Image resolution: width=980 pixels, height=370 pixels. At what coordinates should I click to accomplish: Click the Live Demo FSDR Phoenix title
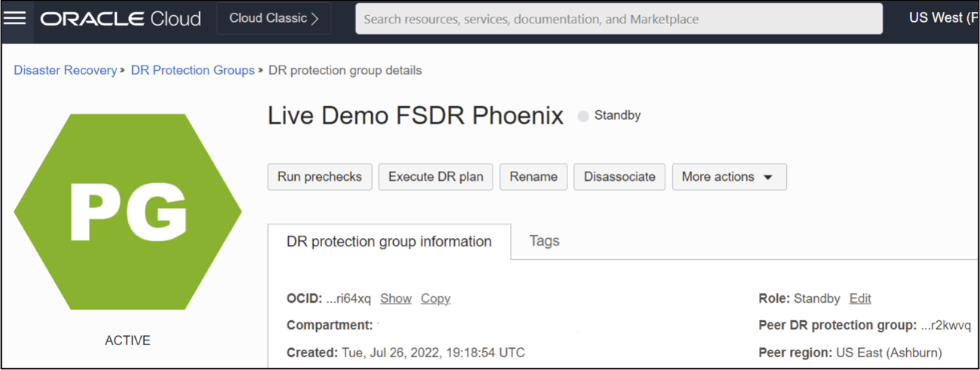click(x=415, y=116)
